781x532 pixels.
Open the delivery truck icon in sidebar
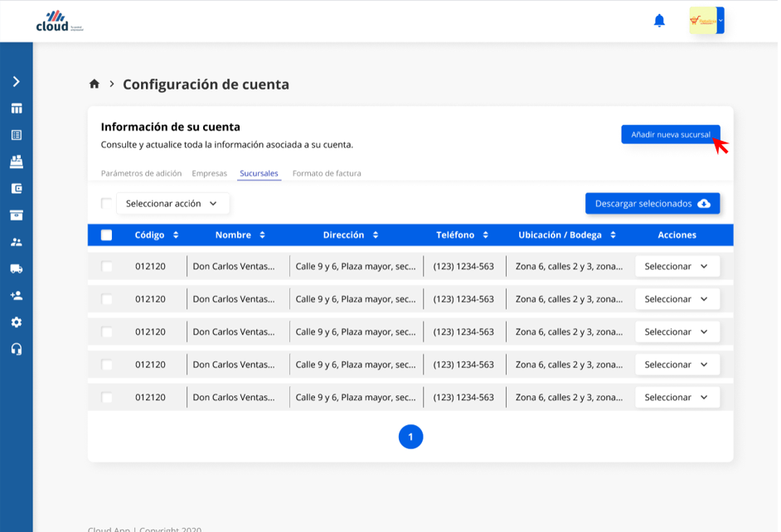point(17,268)
